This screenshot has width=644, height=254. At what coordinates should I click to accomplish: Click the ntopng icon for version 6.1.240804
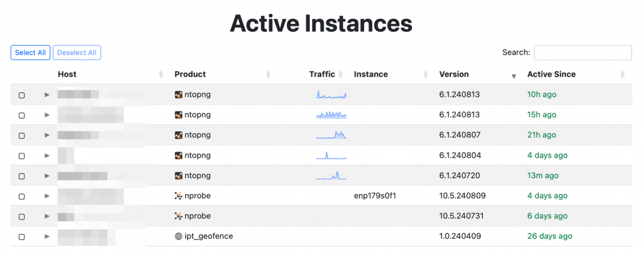pos(178,155)
